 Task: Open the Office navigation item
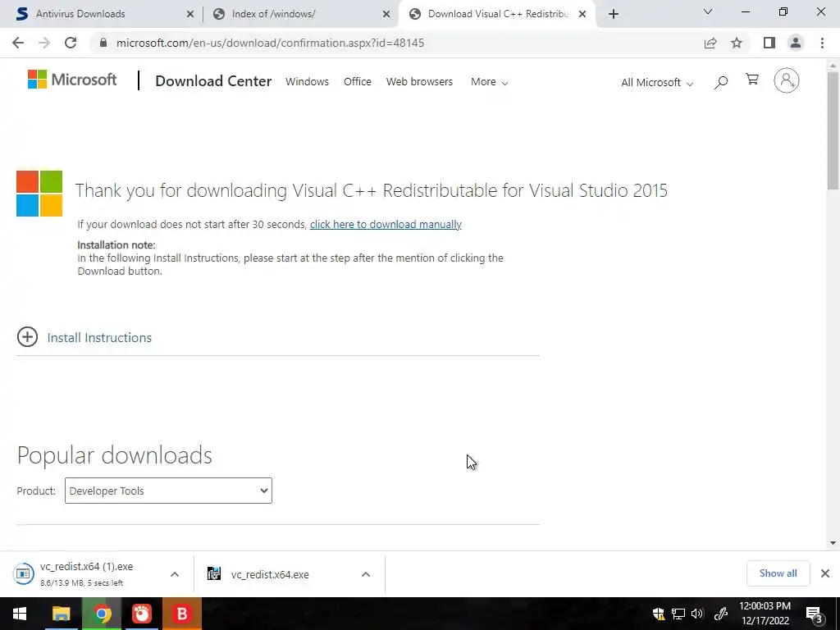point(358,82)
